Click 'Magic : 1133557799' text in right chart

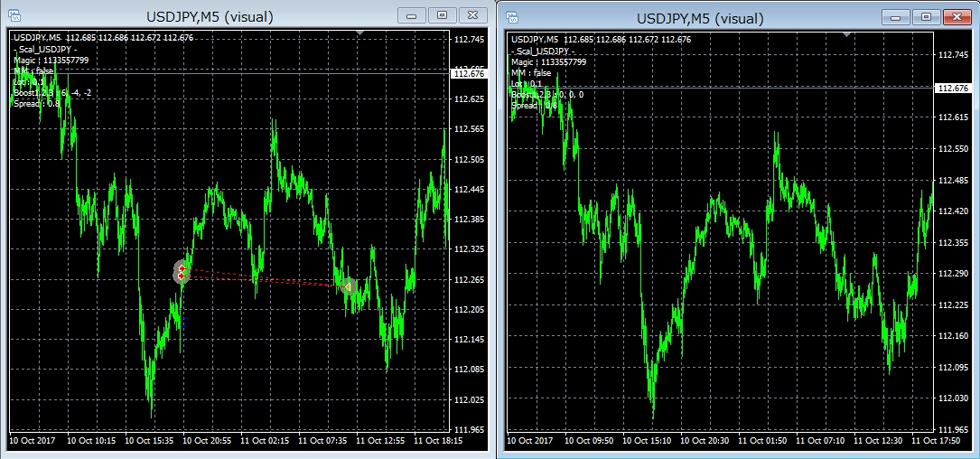pyautogui.click(x=548, y=62)
